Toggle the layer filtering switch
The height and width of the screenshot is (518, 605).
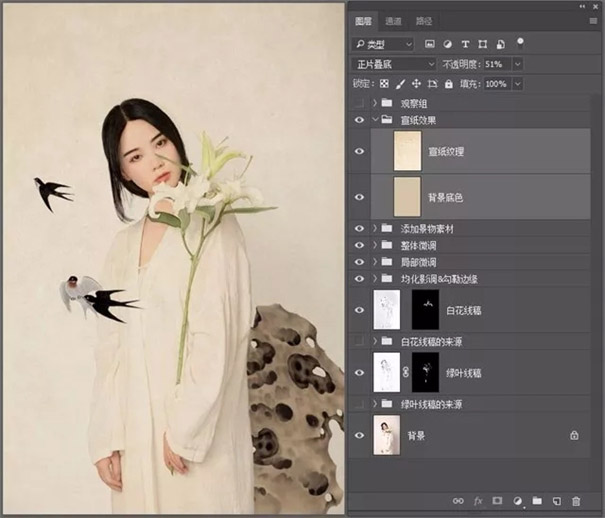pyautogui.click(x=520, y=42)
